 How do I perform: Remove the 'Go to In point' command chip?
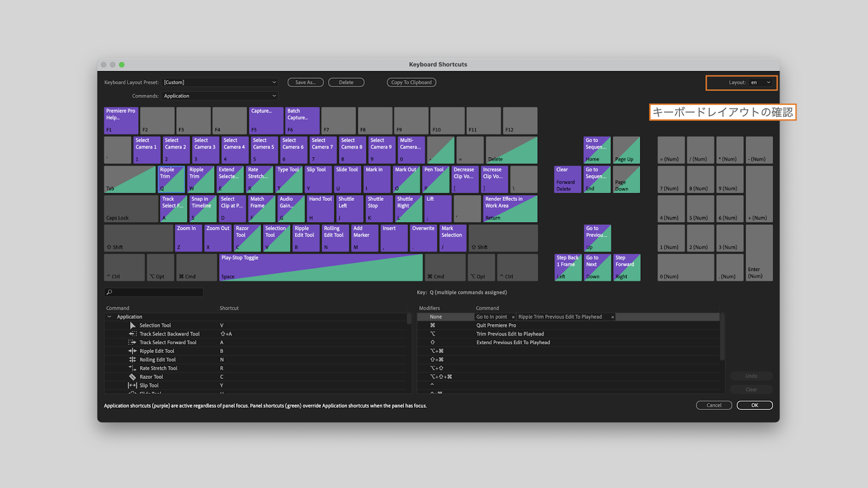pos(513,317)
